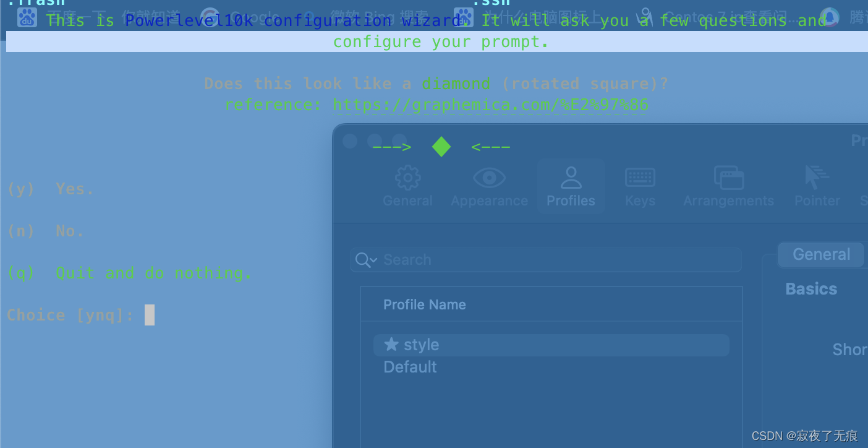This screenshot has height=448, width=868.
Task: Click the diamond question text line
Action: tap(436, 84)
